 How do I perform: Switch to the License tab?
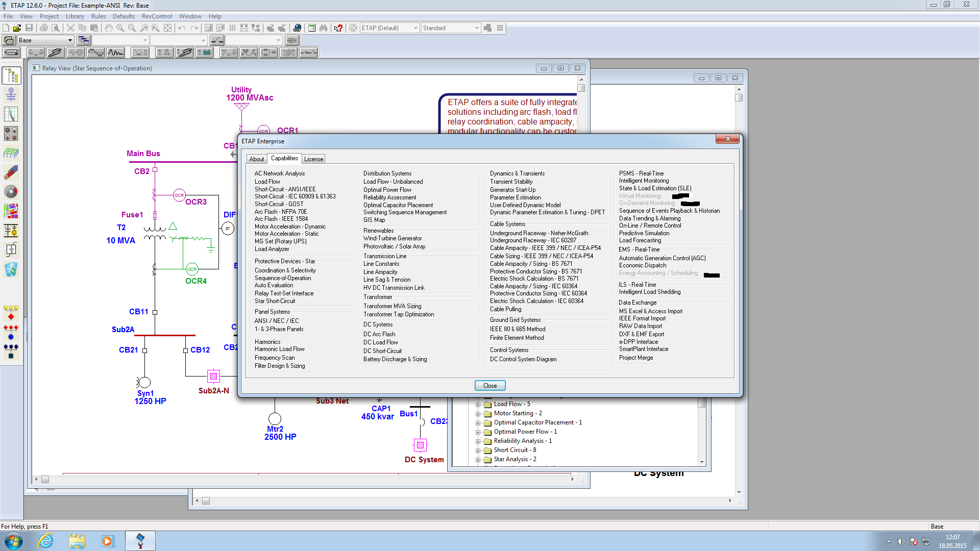click(313, 159)
